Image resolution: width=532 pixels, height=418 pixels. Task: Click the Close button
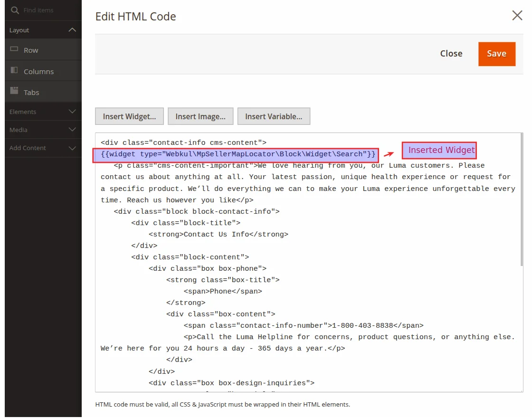pos(451,54)
